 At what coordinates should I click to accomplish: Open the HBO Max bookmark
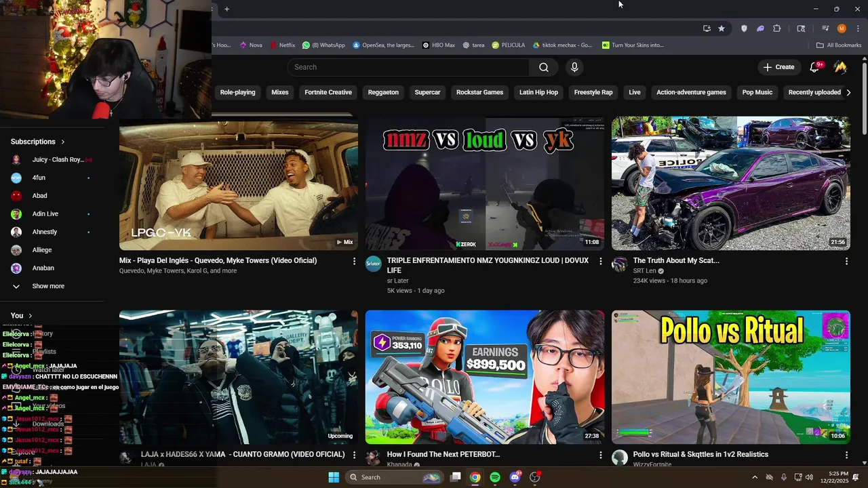(x=438, y=45)
